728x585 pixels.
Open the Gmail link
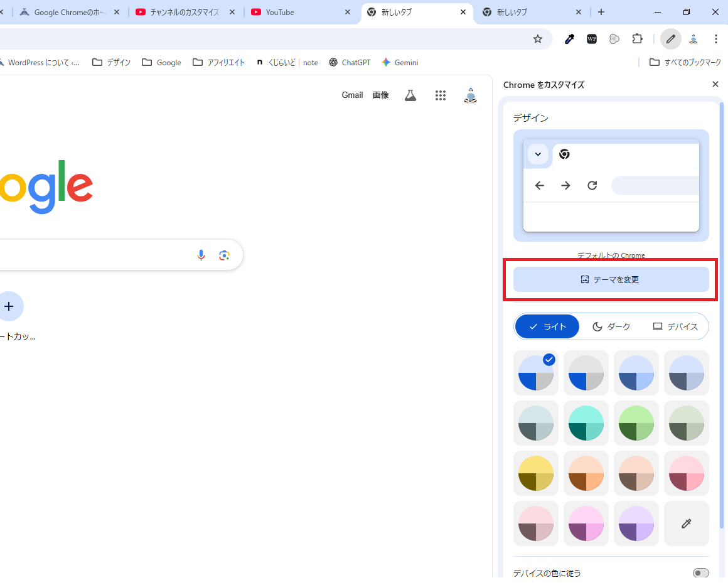coord(352,95)
